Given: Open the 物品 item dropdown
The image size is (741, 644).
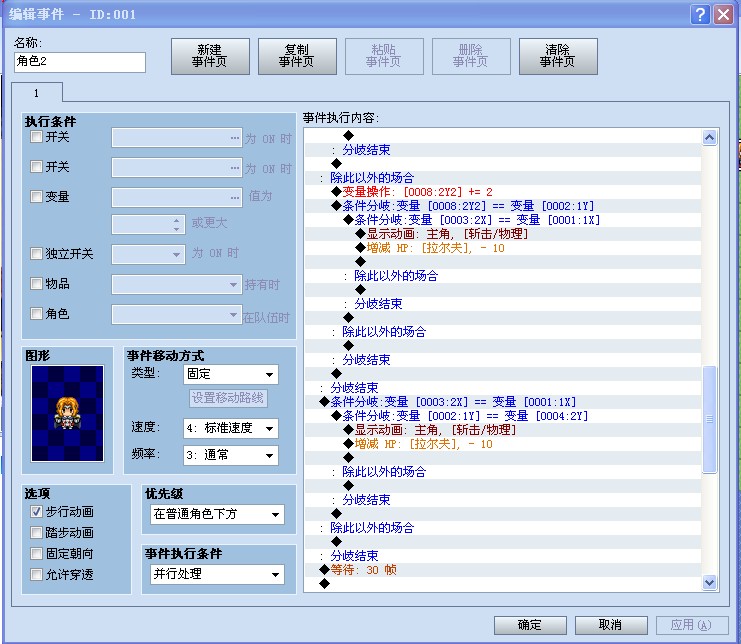Looking at the screenshot, I should tap(177, 284).
